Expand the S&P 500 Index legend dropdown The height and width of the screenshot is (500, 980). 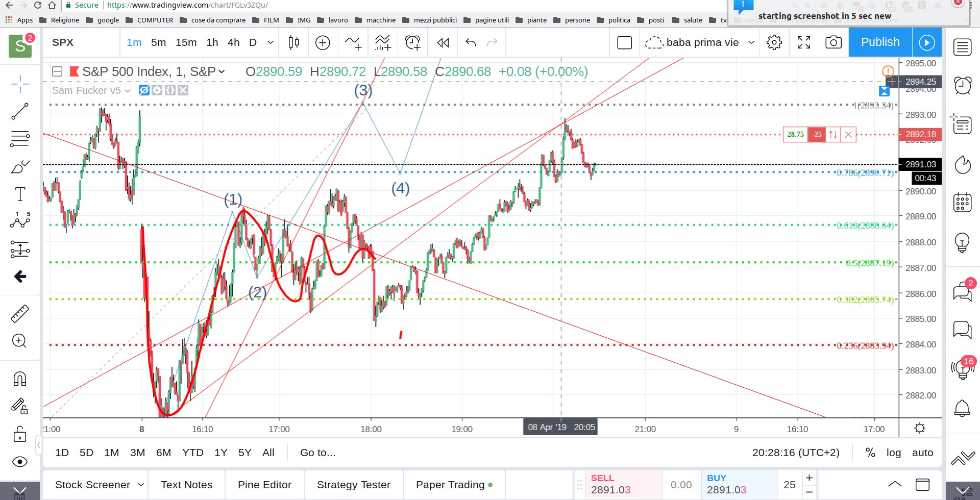222,71
